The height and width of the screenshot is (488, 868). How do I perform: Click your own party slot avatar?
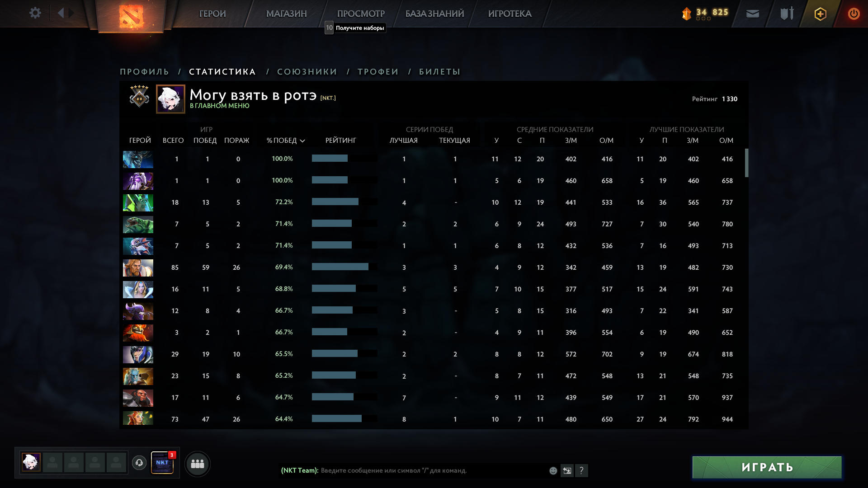pyautogui.click(x=31, y=462)
